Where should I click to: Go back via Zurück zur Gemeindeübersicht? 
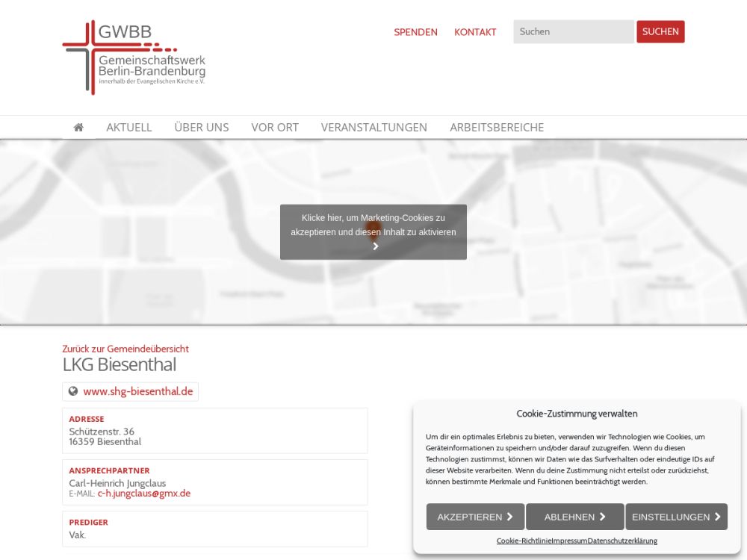tap(125, 349)
